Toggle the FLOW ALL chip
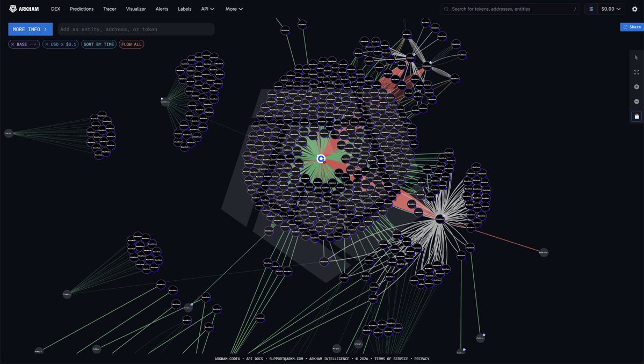The height and width of the screenshot is (364, 644). pyautogui.click(x=132, y=45)
